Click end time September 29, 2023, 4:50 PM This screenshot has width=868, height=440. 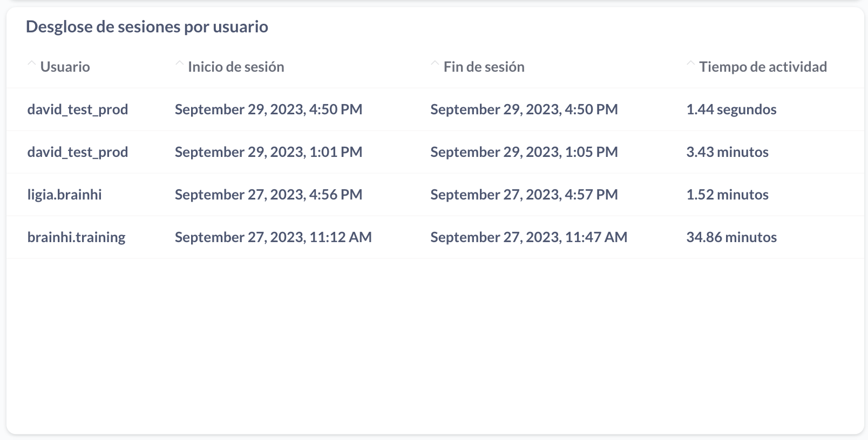pos(524,109)
